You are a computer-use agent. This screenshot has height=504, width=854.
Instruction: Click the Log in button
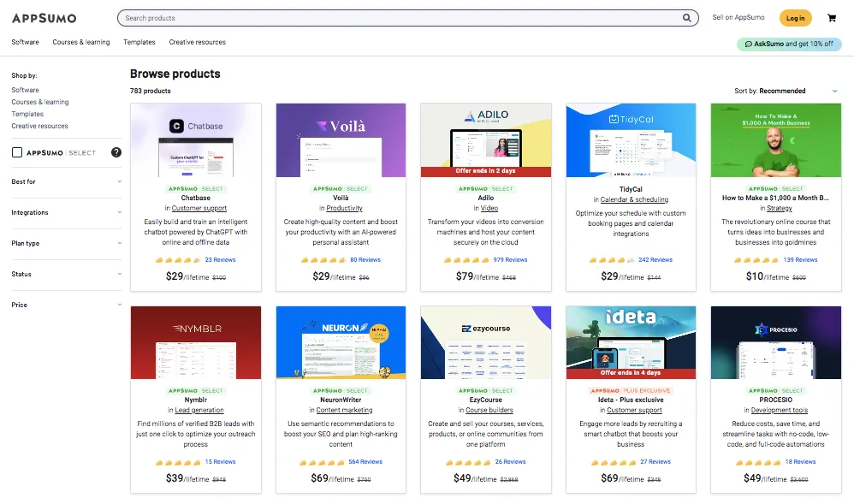794,17
